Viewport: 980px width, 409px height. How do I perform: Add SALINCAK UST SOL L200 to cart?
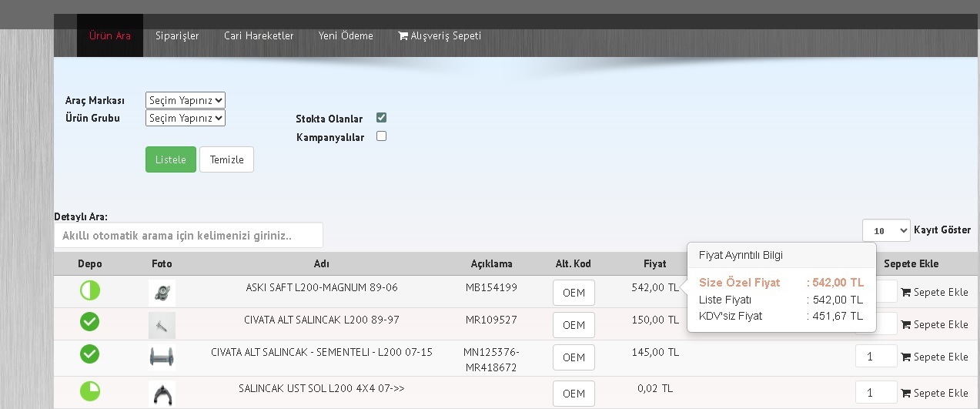(934, 393)
